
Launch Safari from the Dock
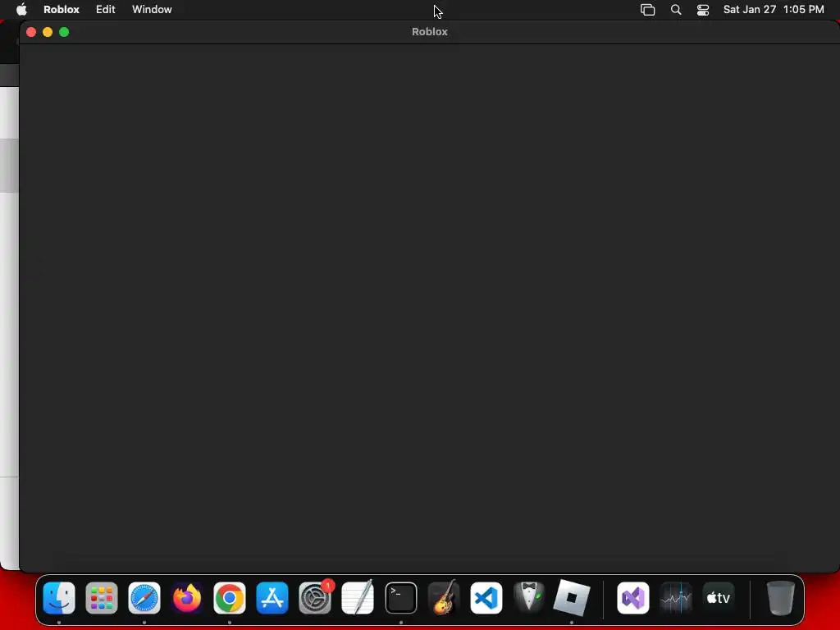[144, 598]
